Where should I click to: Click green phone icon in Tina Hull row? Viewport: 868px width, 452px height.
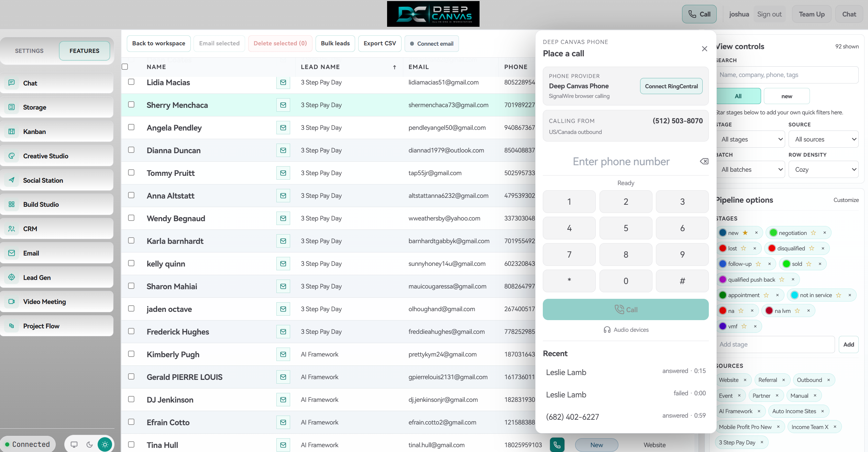[557, 445]
